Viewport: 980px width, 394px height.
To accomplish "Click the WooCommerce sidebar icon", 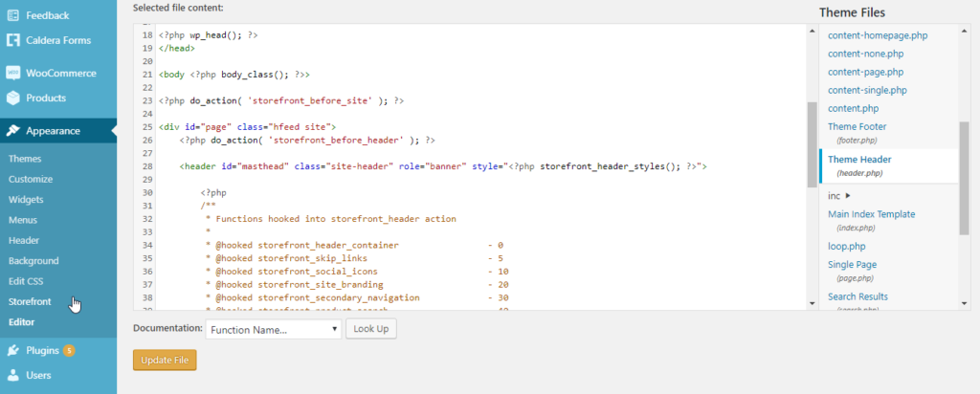I will coord(12,73).
